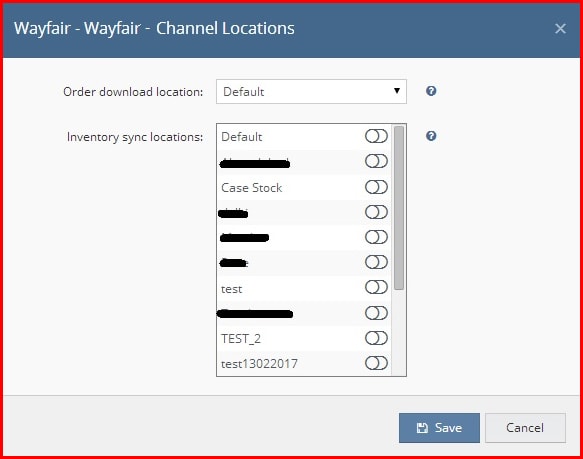Toggle the redacted location below Case Stock
The height and width of the screenshot is (459, 583).
click(376, 212)
